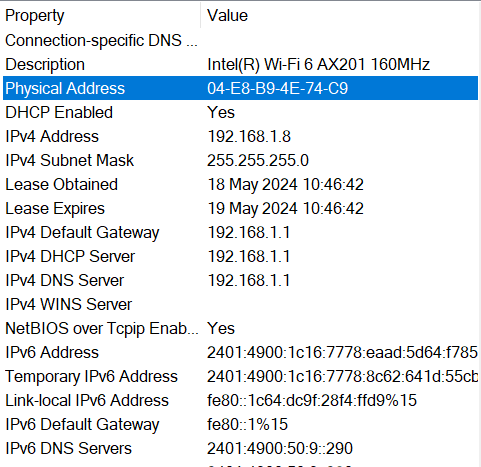Select the Temporary IPv6 Address row

(x=240, y=376)
